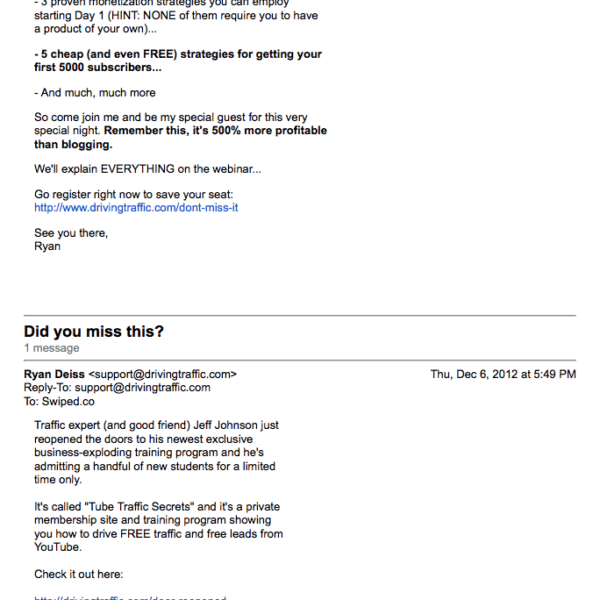The height and width of the screenshot is (600, 600).
Task: Open the drivingtraffic.com/dont-miss-it link
Action: [x=136, y=208]
